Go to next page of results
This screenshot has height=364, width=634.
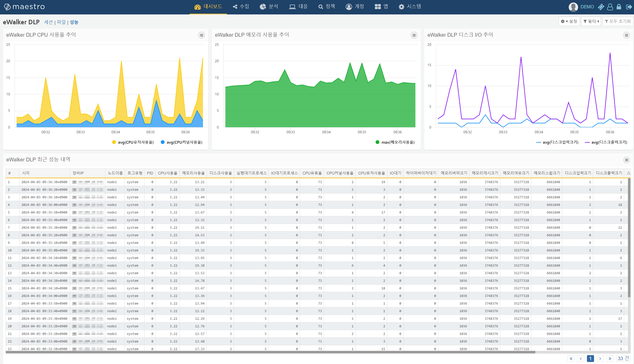click(x=600, y=358)
